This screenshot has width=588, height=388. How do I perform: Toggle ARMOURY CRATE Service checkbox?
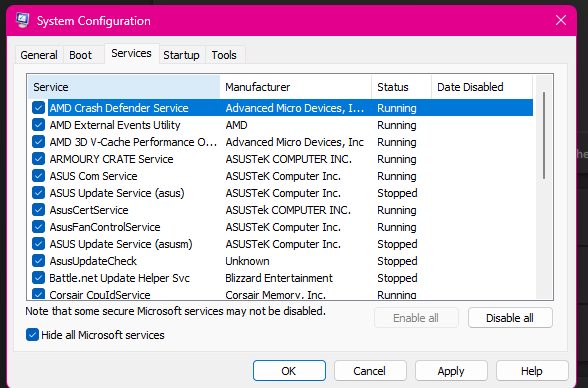pos(38,159)
